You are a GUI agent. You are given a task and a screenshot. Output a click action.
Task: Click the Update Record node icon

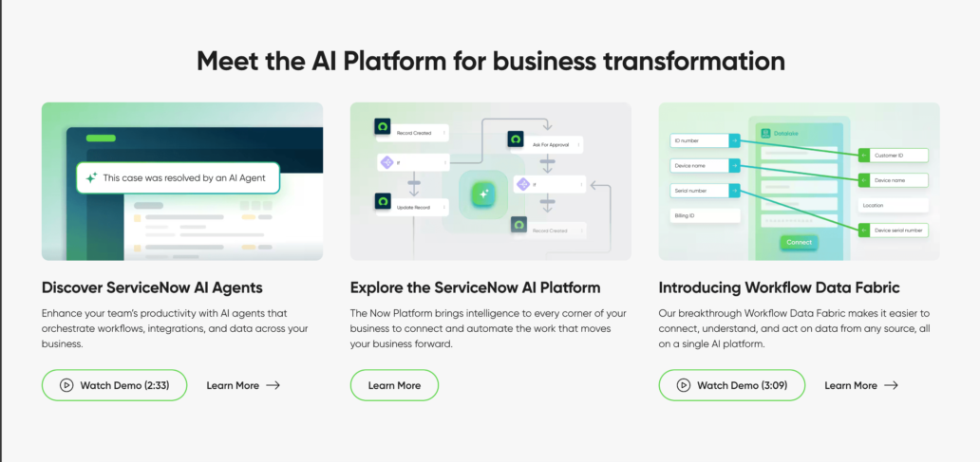pyautogui.click(x=383, y=202)
